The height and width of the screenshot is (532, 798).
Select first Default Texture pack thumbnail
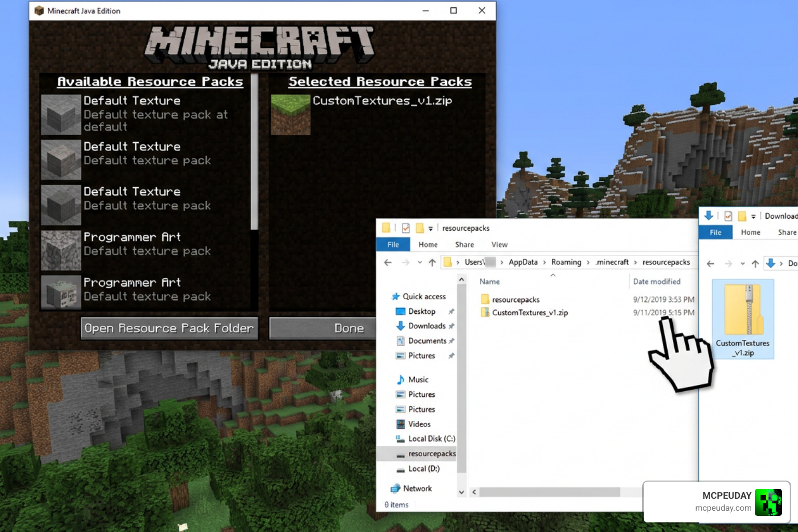pyautogui.click(x=61, y=115)
